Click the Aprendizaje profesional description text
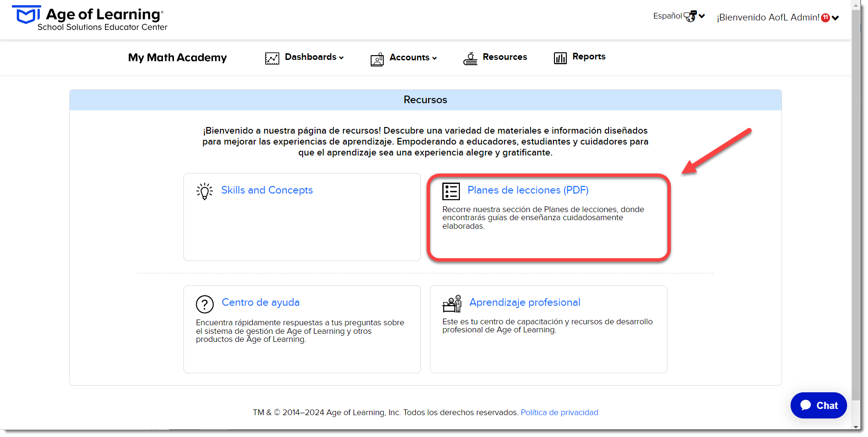 click(x=547, y=326)
